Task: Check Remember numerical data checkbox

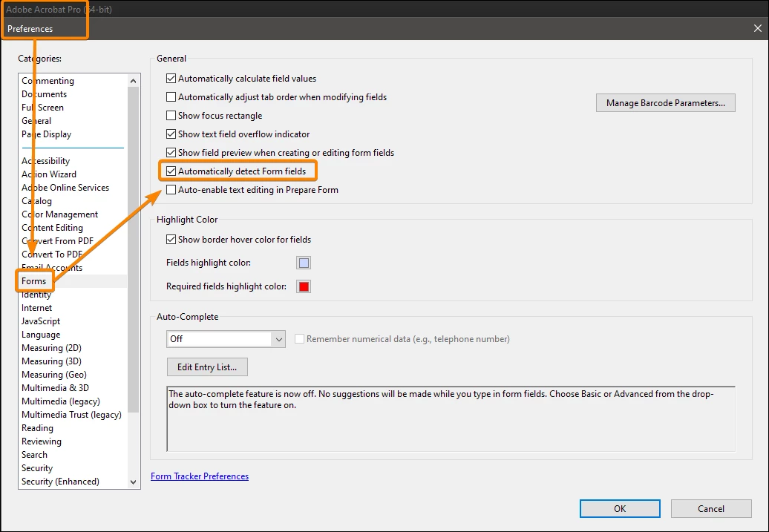Action: [x=299, y=339]
